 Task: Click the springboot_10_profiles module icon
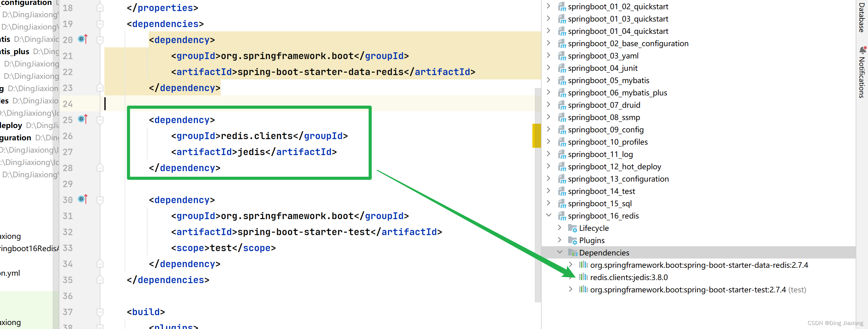pos(562,142)
